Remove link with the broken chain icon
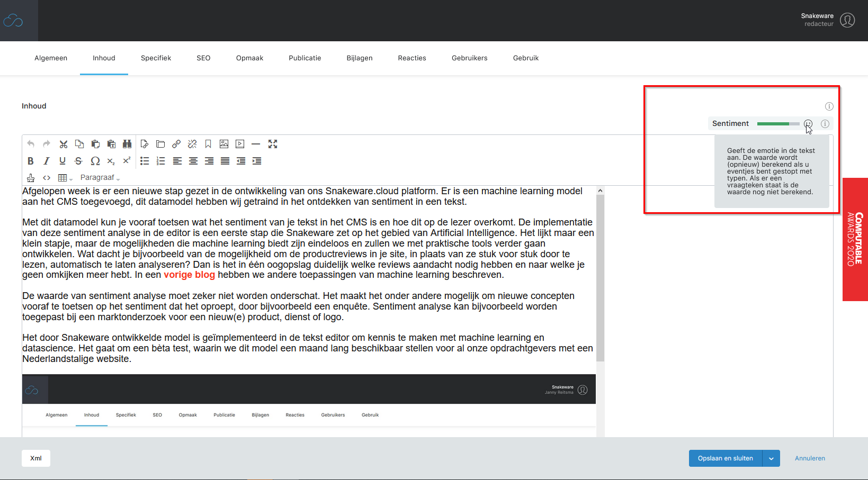The width and height of the screenshot is (868, 480). coord(192,144)
